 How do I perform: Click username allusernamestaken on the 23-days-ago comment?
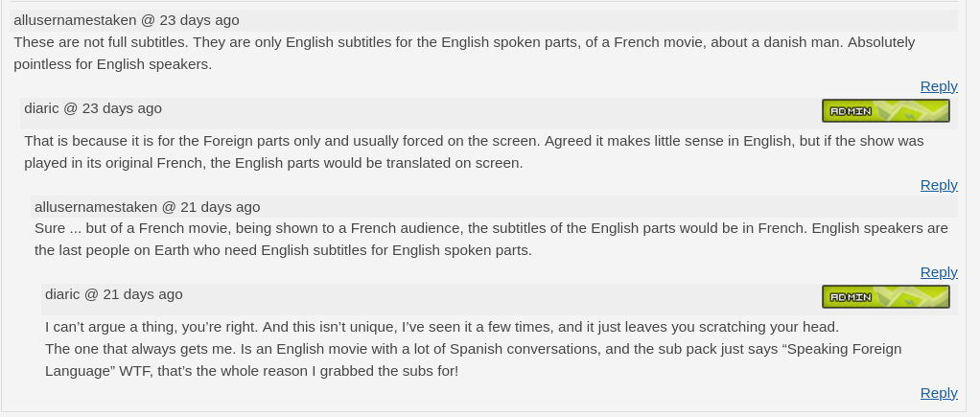[75, 20]
